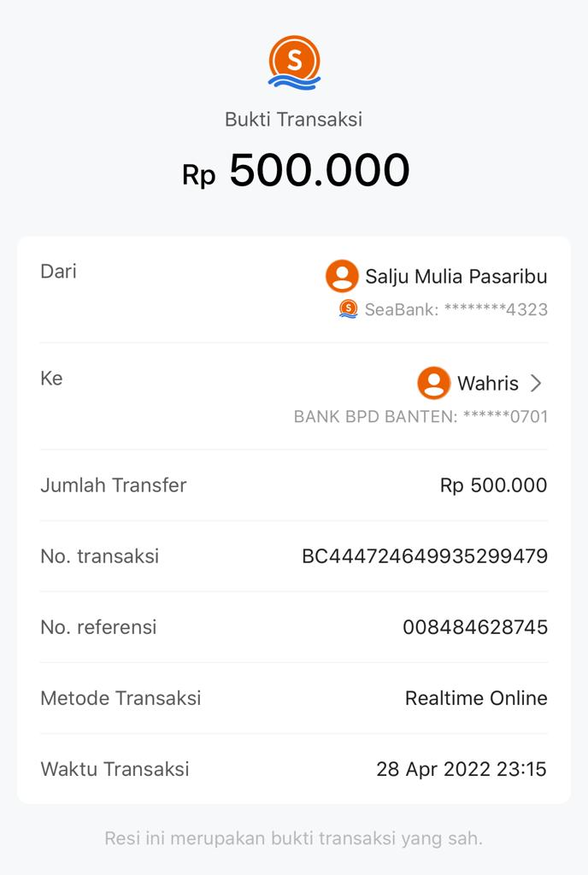The image size is (588, 875).
Task: Click transaction time 28 Apr 2022 23:15
Action: point(461,769)
